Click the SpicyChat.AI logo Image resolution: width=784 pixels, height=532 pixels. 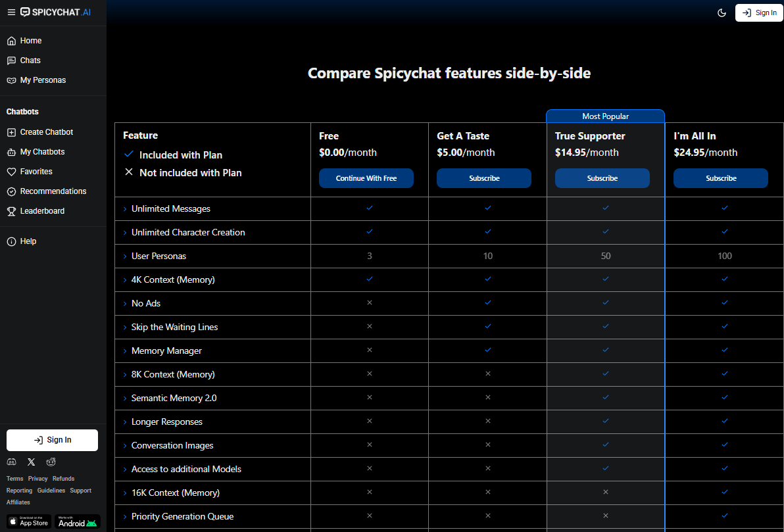point(55,12)
